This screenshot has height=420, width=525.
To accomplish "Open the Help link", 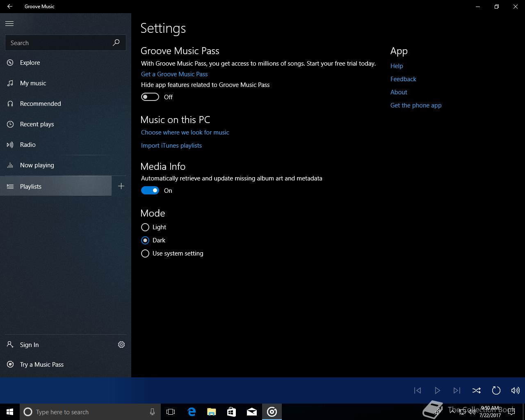I will [x=397, y=66].
